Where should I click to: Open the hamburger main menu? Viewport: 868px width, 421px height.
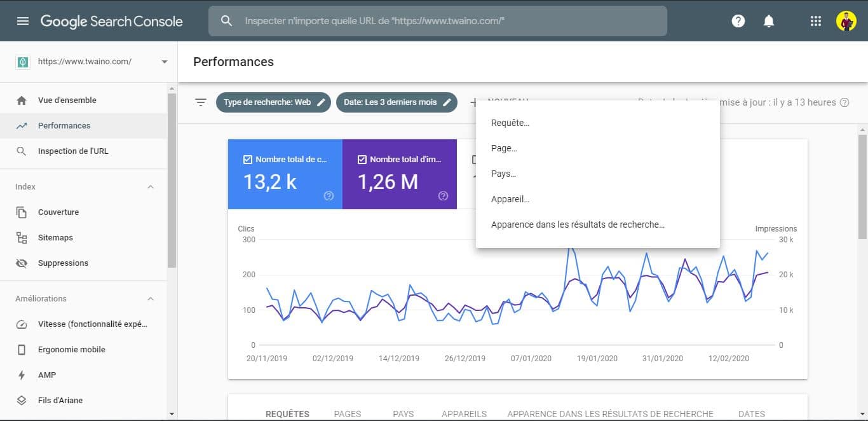click(23, 21)
